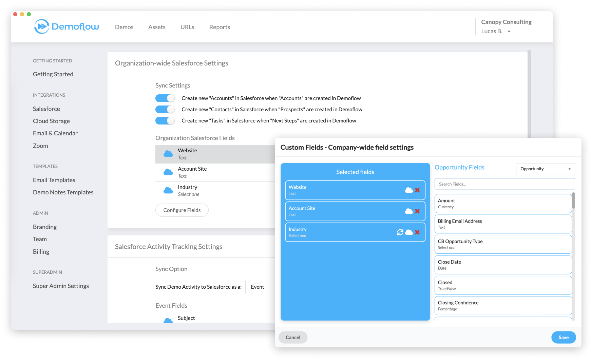Click the cloud icon beside Subject in Event Fields

tap(168, 321)
